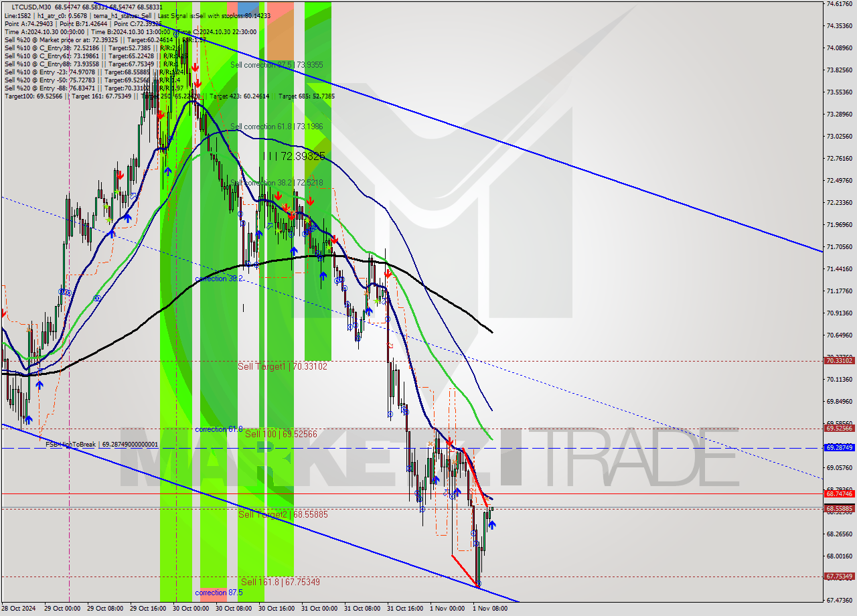Click the 69.05760 price scale value
Screen dimensions: 857x616
[840, 467]
